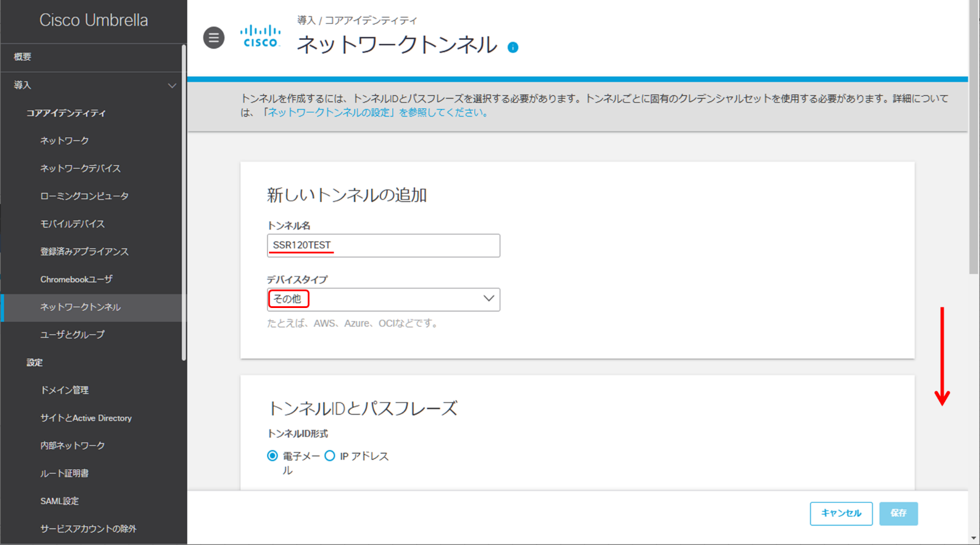Open サービスアカウントの除外
The image size is (980, 545).
[88, 529]
